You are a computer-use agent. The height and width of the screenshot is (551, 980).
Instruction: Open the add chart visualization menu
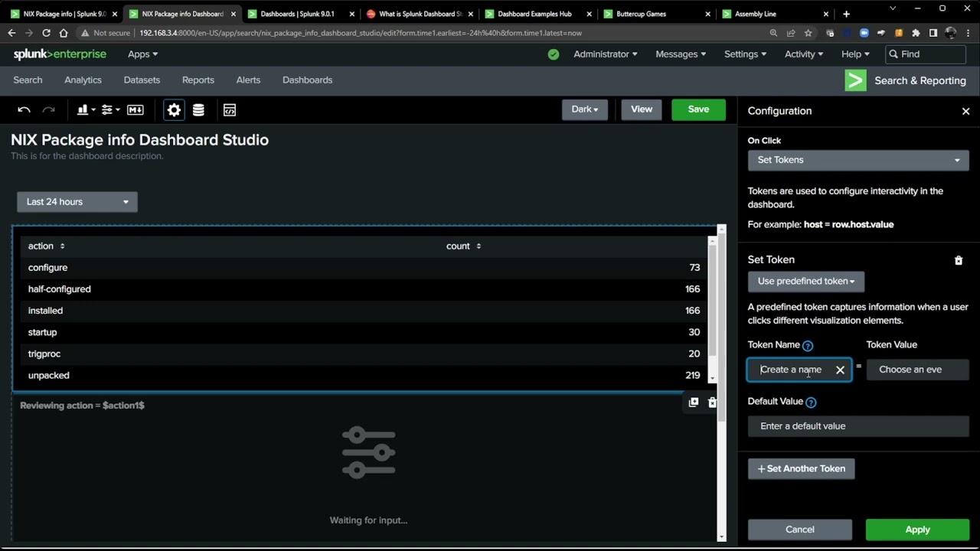click(x=86, y=110)
